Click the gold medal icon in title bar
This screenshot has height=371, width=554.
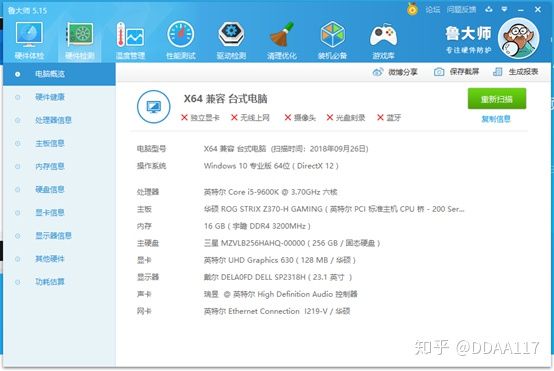pos(412,9)
